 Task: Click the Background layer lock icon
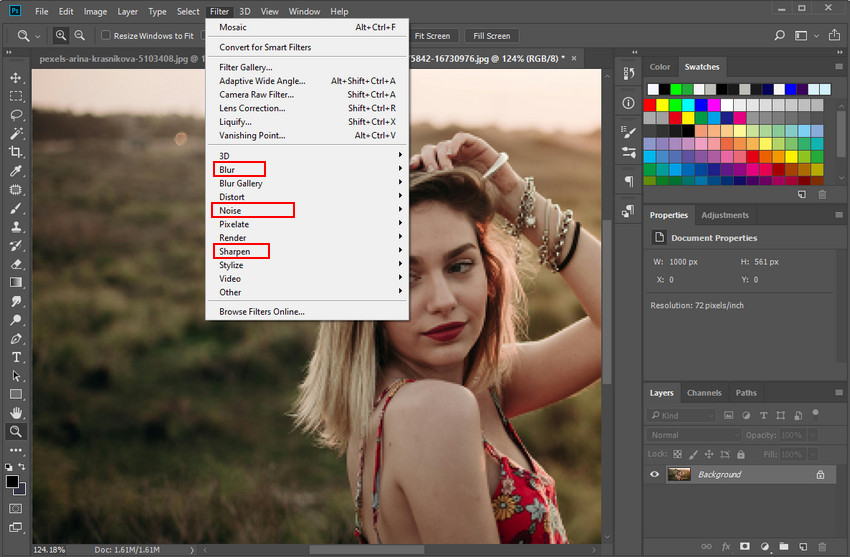pyautogui.click(x=820, y=474)
